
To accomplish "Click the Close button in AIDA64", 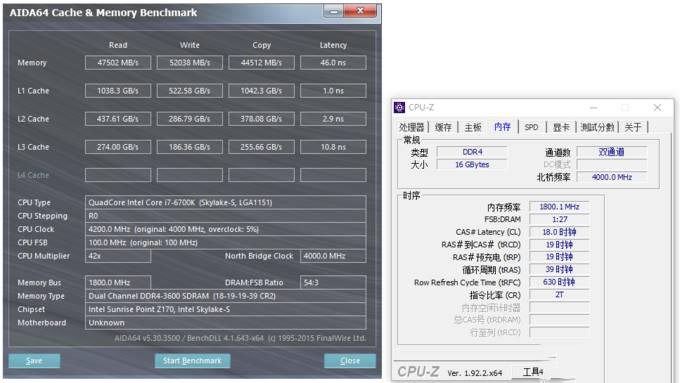I will 350,360.
